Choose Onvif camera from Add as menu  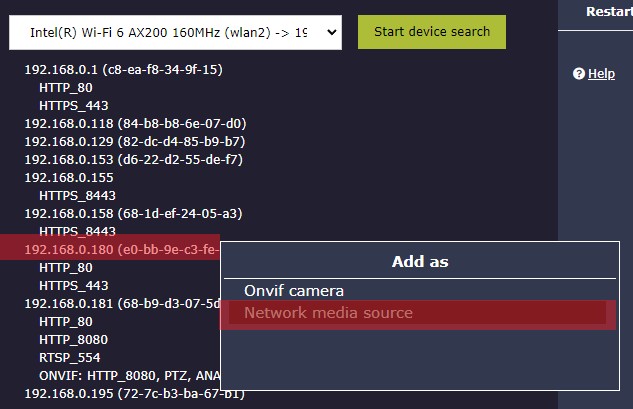(294, 291)
